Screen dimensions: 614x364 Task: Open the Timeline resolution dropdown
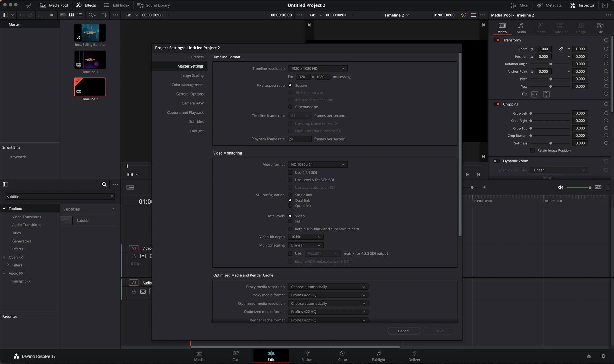[x=317, y=68]
